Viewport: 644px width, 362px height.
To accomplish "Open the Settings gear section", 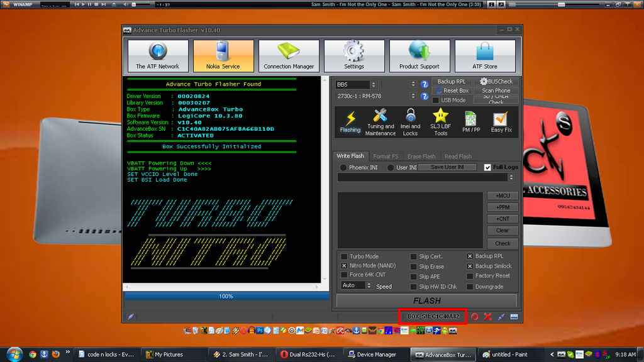I will point(353,56).
